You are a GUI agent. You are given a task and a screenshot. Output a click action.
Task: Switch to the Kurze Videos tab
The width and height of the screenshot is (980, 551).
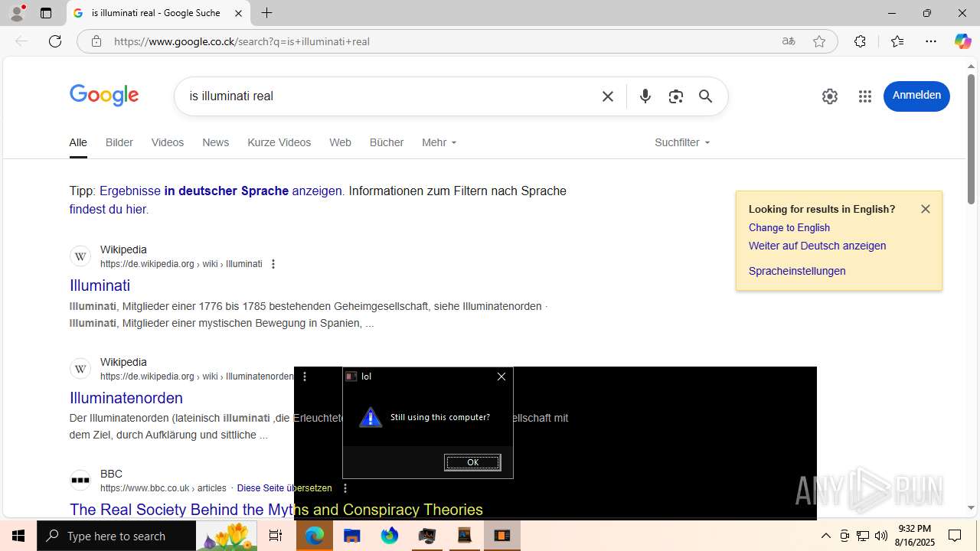click(279, 142)
